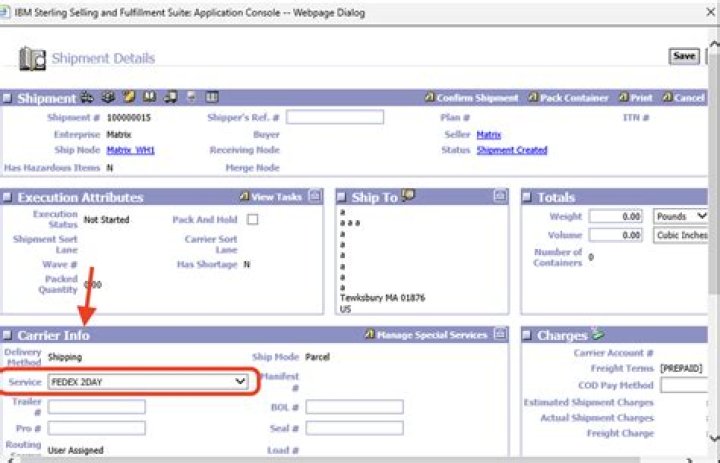This screenshot has width=720, height=463.
Task: Click the Volume input field
Action: tap(616, 235)
